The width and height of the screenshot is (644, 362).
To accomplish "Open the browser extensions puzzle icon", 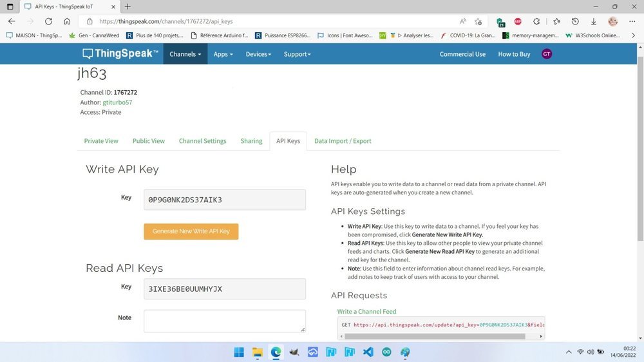I will click(x=536, y=21).
